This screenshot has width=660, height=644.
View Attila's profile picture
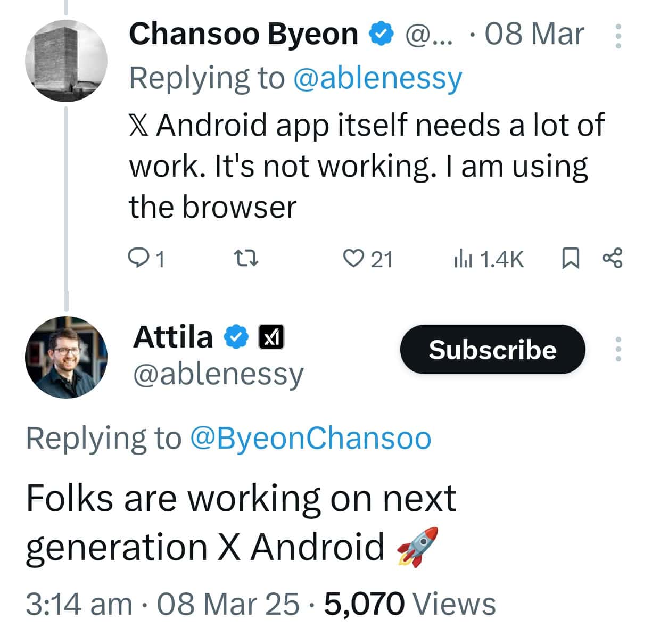click(66, 357)
